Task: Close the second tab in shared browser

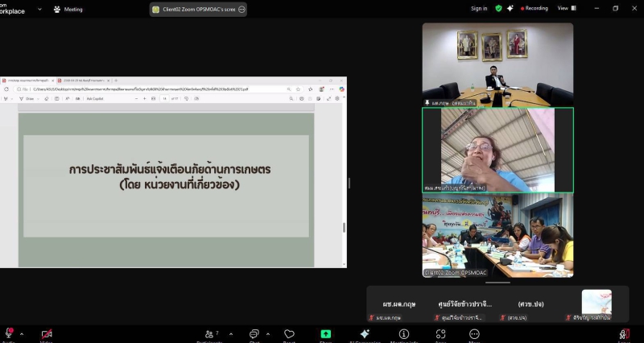Action: coord(109,81)
